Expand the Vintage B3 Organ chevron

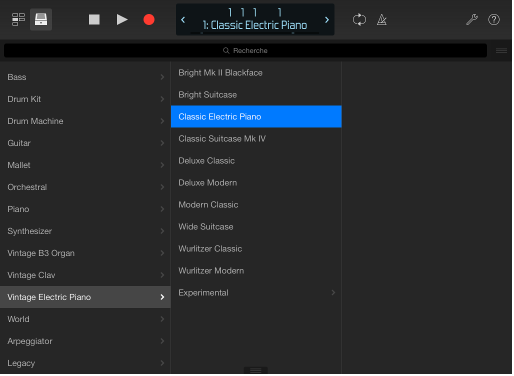[x=162, y=253]
